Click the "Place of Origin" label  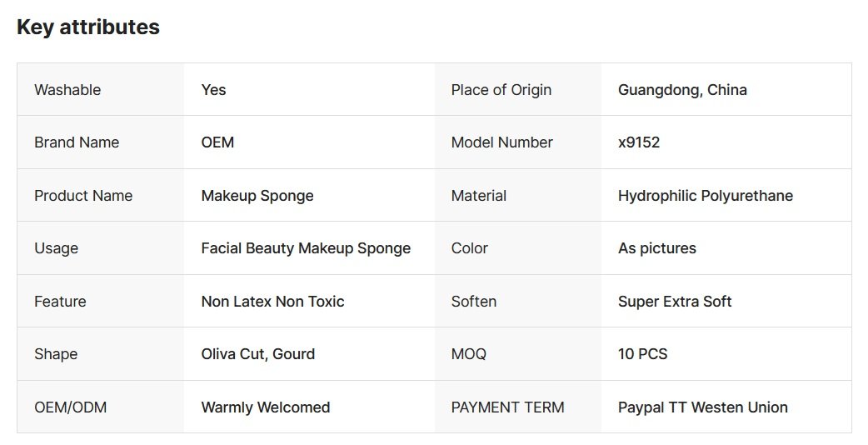(501, 90)
